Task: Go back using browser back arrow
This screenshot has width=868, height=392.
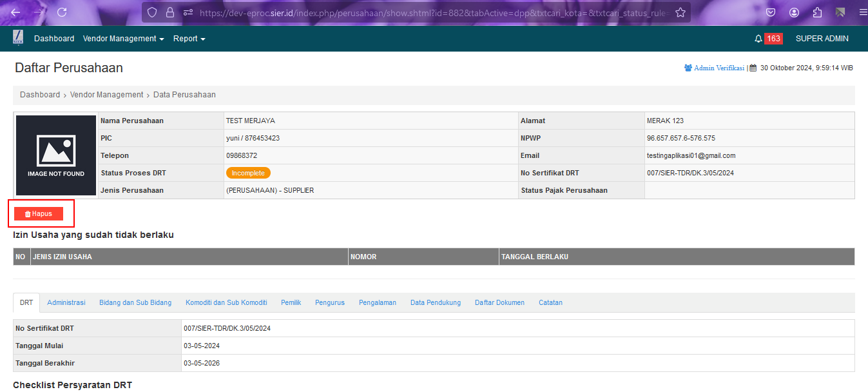Action: click(x=15, y=12)
